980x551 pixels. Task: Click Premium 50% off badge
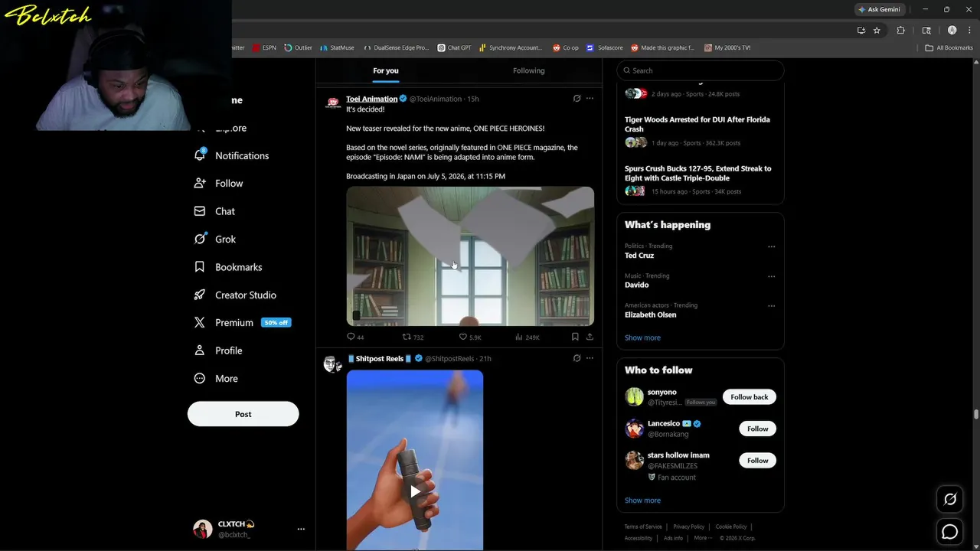pos(276,323)
